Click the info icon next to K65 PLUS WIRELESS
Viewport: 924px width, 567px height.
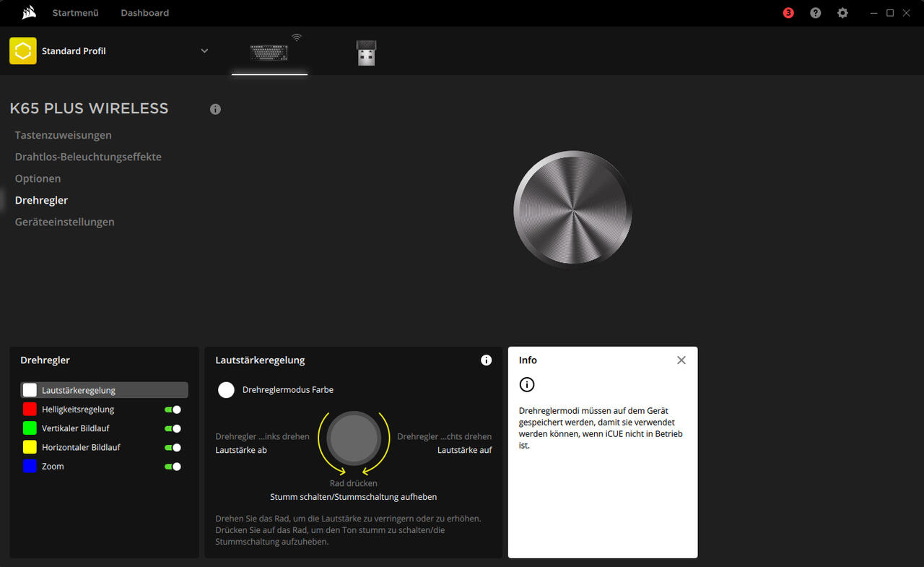[215, 109]
